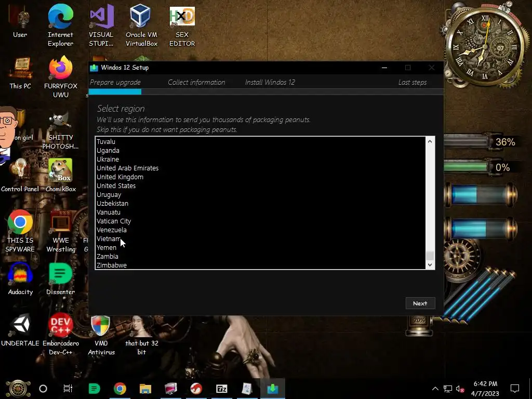Minimize the Windos 12 Setup window

pyautogui.click(x=384, y=68)
